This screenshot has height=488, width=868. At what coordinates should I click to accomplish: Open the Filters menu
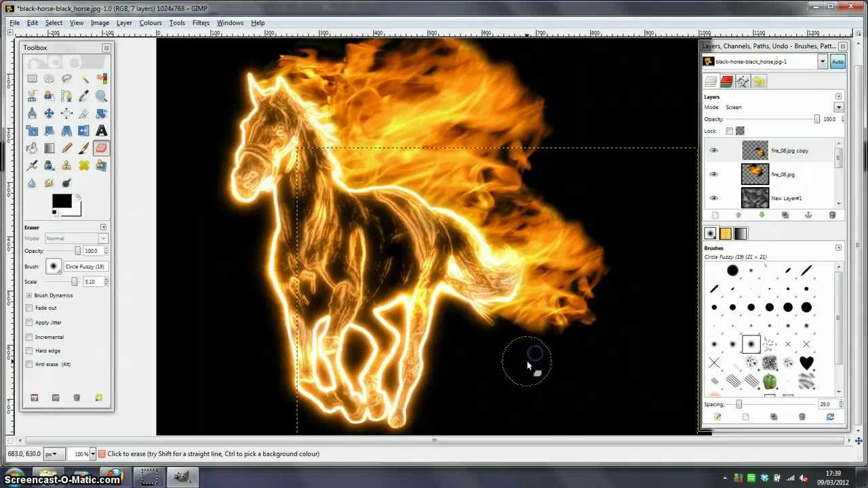200,22
